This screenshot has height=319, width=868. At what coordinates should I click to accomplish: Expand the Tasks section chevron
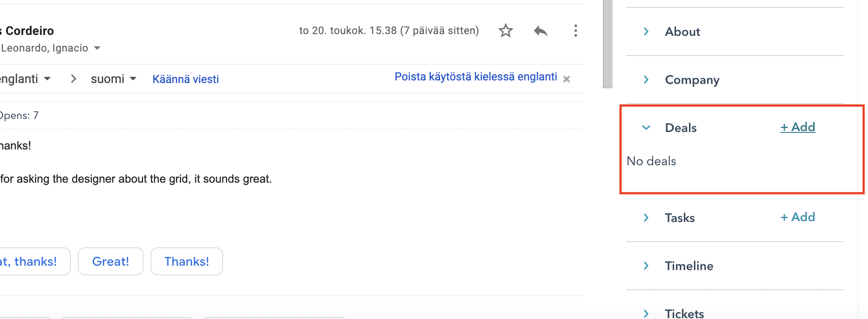point(646,218)
